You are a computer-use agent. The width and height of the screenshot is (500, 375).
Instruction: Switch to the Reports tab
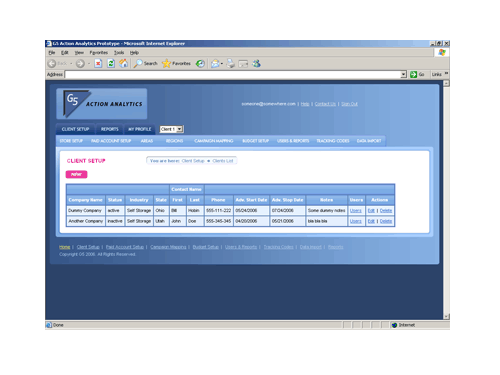pos(110,129)
